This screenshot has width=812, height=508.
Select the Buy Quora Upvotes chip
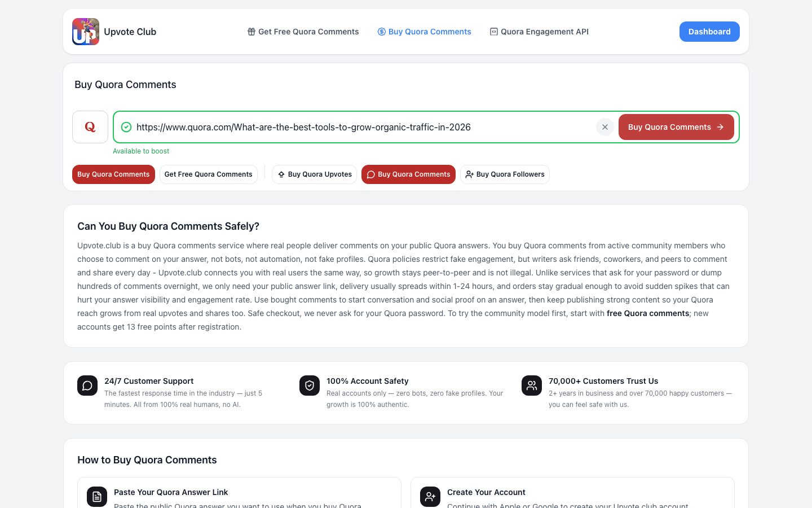[x=314, y=174]
